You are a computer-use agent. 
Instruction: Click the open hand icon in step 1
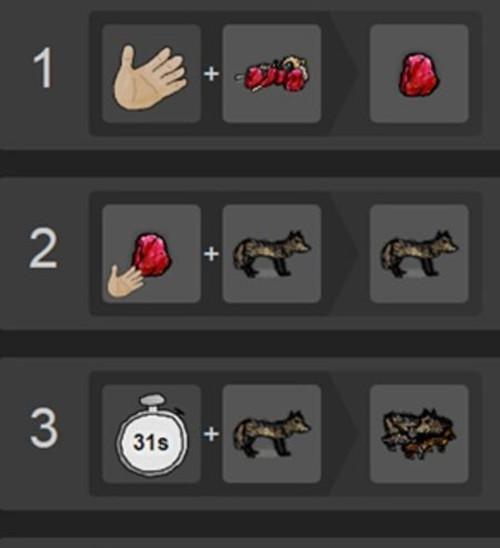[150, 76]
